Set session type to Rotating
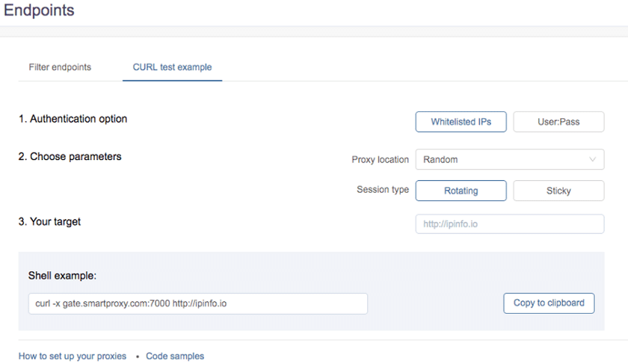 (x=461, y=191)
